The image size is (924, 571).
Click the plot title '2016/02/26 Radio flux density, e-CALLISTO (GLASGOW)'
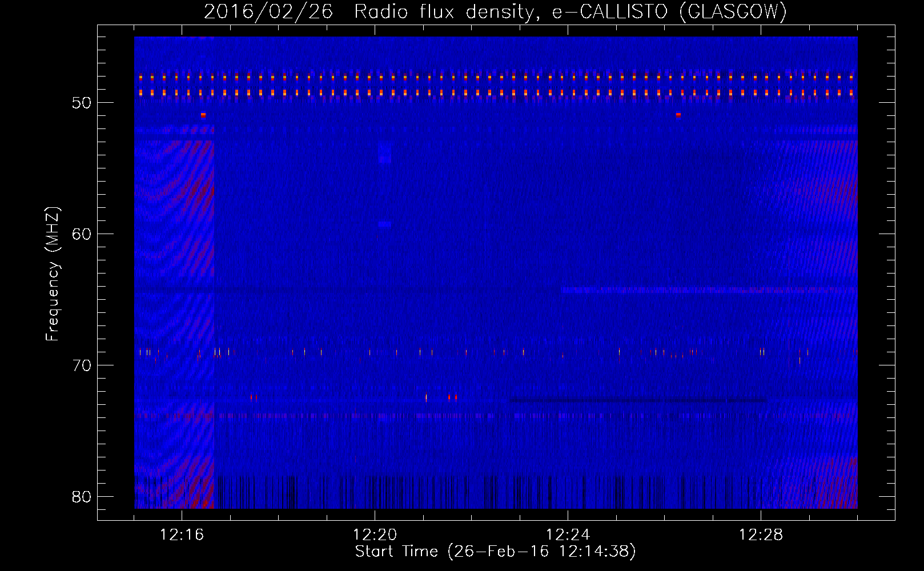(x=495, y=11)
